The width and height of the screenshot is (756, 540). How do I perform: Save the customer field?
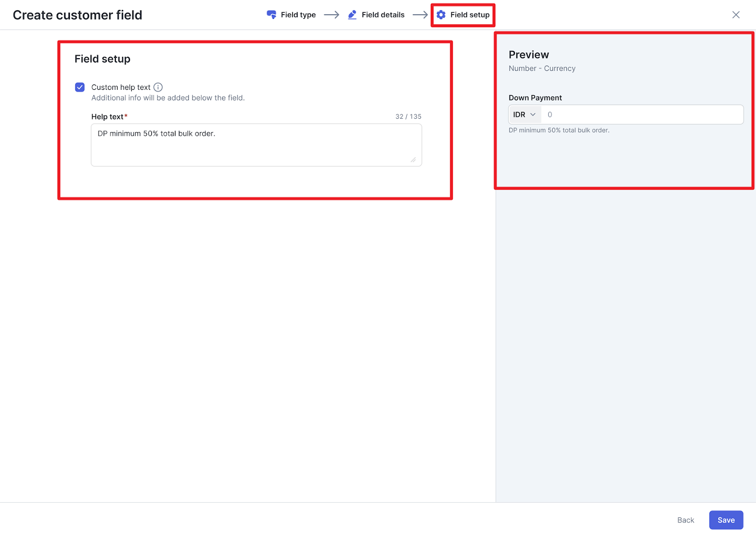(726, 520)
